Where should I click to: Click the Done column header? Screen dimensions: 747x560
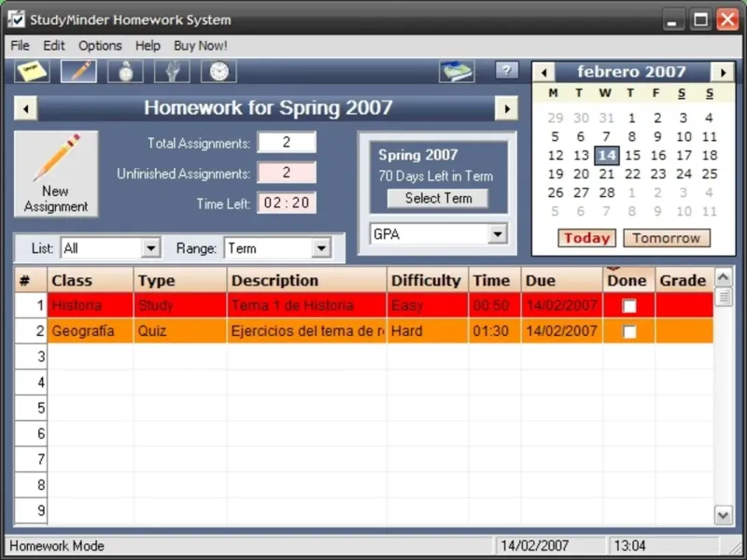pyautogui.click(x=628, y=280)
